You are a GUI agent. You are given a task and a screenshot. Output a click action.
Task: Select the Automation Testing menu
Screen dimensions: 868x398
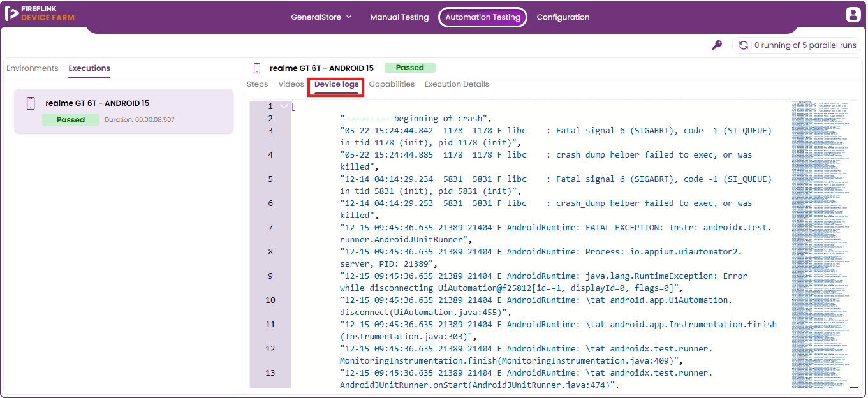pos(483,17)
